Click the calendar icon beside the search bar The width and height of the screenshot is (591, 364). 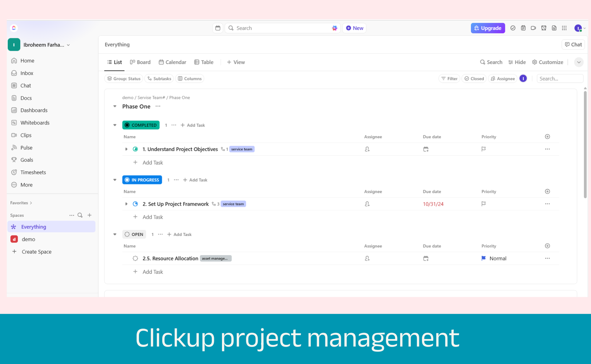coord(218,28)
